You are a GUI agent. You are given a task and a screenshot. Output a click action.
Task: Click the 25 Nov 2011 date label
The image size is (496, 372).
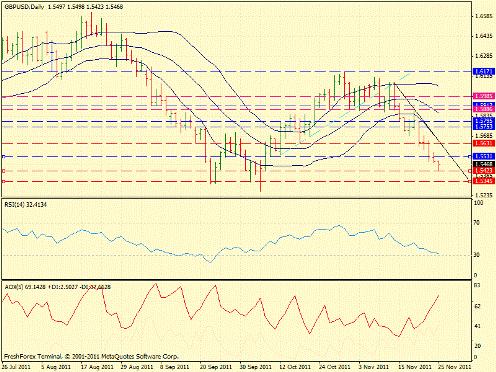tap(454, 367)
